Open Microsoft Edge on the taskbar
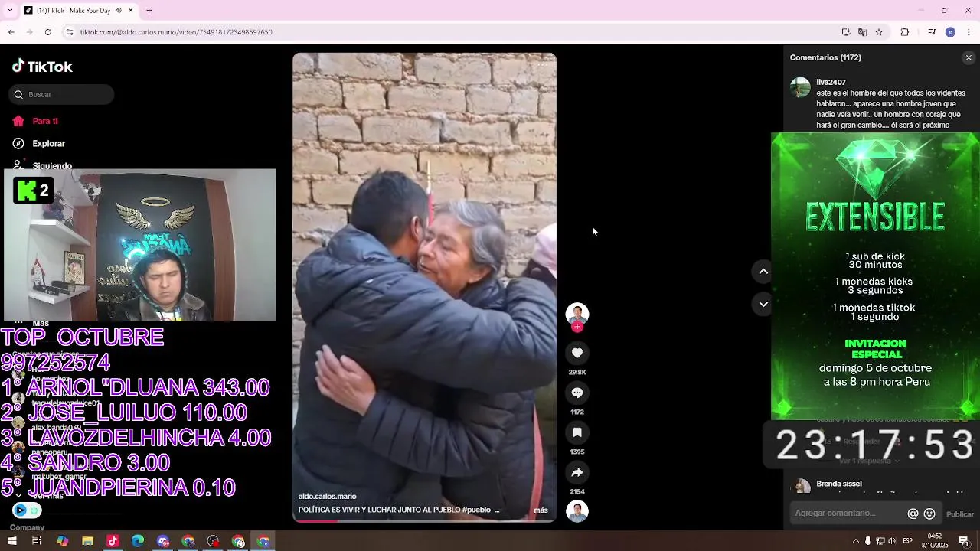 point(138,541)
